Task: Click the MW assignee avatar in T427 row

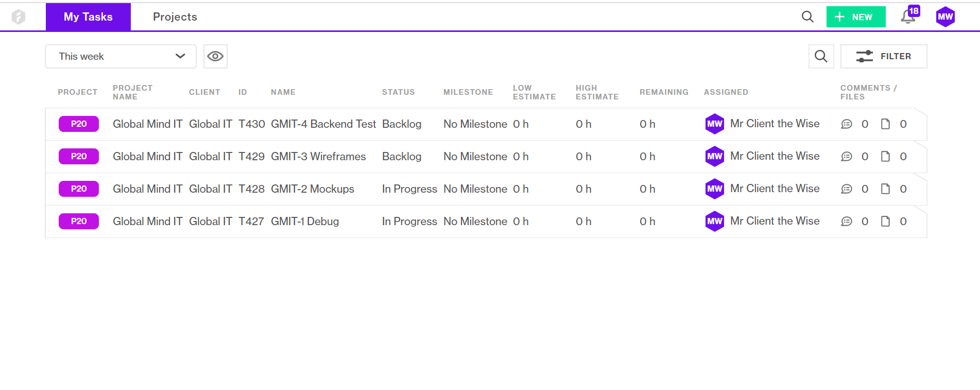Action: coord(715,222)
